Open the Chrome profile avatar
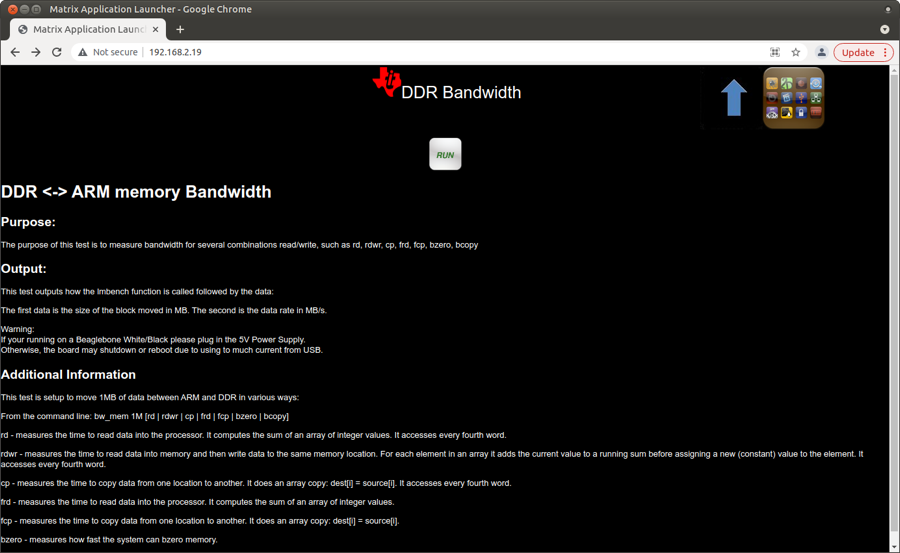 pos(821,52)
